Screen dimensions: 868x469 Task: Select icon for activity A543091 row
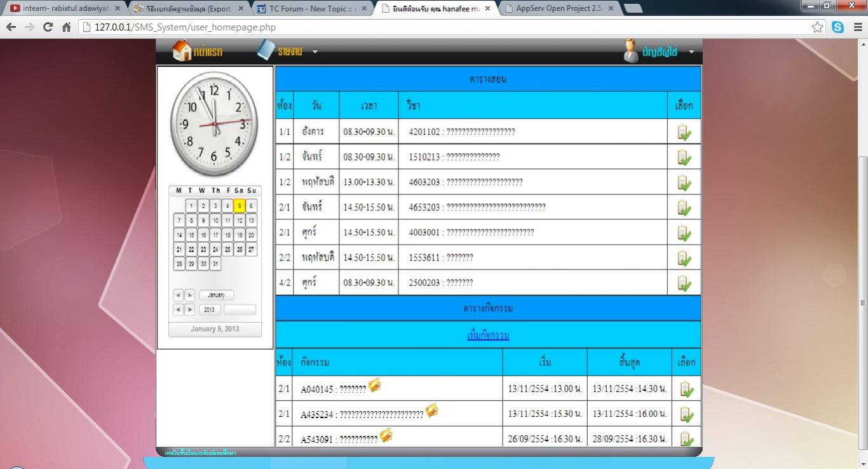686,438
